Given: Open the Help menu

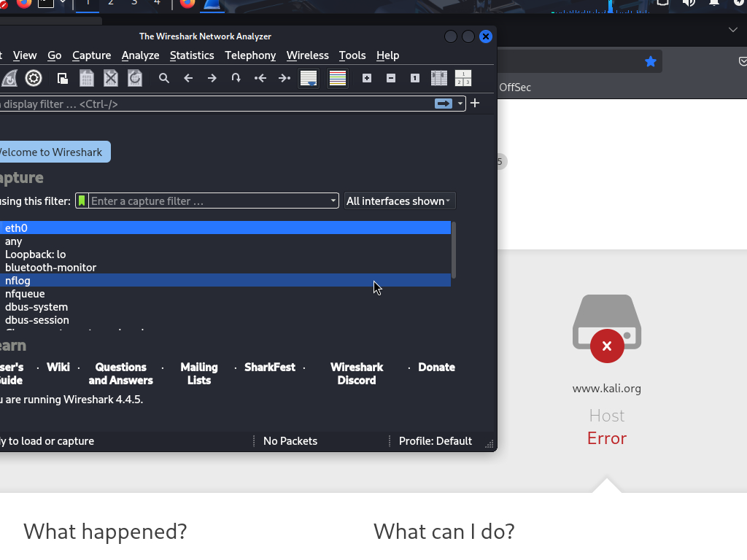Looking at the screenshot, I should 388,55.
